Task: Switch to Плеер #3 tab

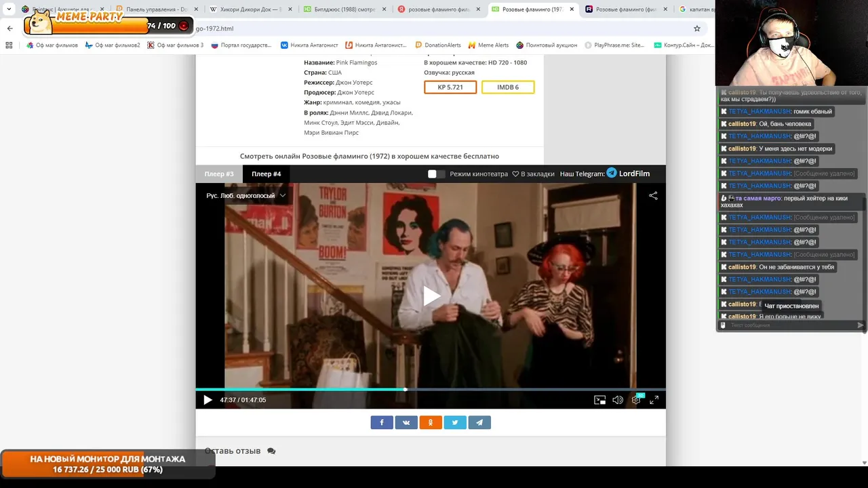Action: click(x=219, y=174)
